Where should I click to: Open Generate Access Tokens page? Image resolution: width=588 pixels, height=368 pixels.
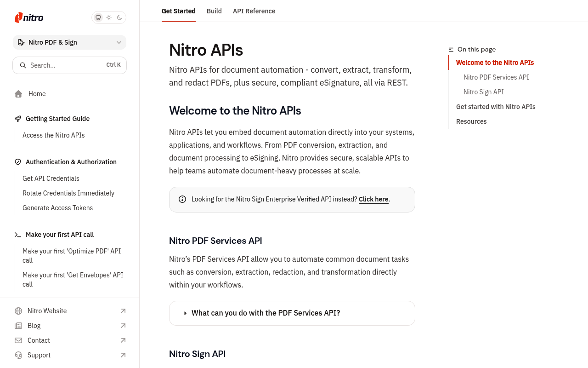[58, 208]
